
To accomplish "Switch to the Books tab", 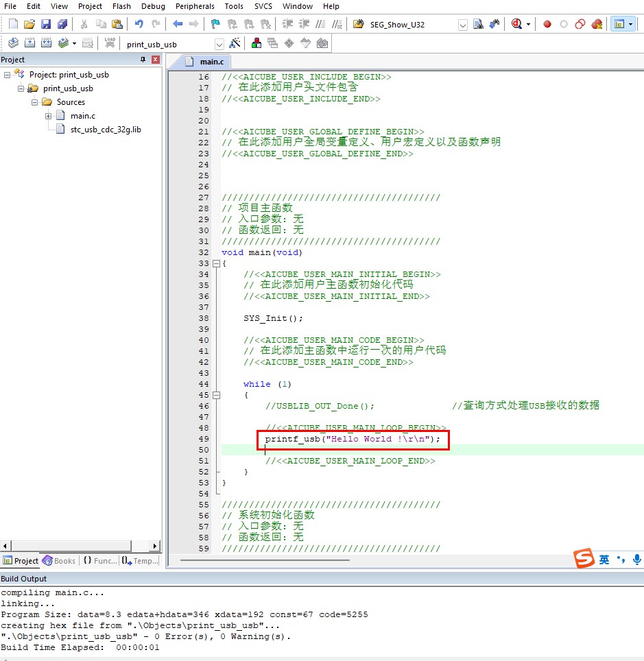I will point(59,561).
